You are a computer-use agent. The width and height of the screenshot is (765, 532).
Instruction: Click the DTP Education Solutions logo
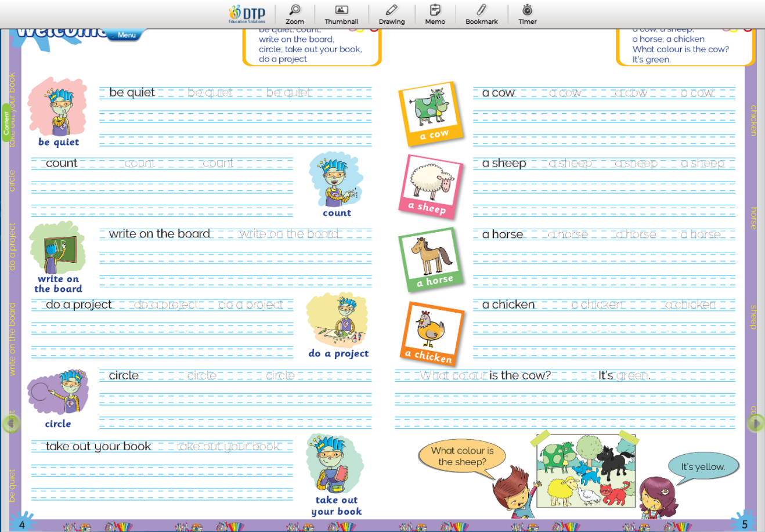247,14
